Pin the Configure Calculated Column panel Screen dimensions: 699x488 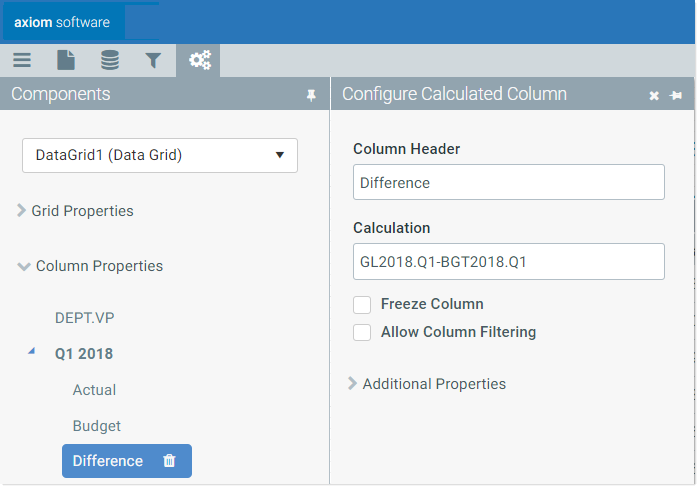(x=676, y=95)
